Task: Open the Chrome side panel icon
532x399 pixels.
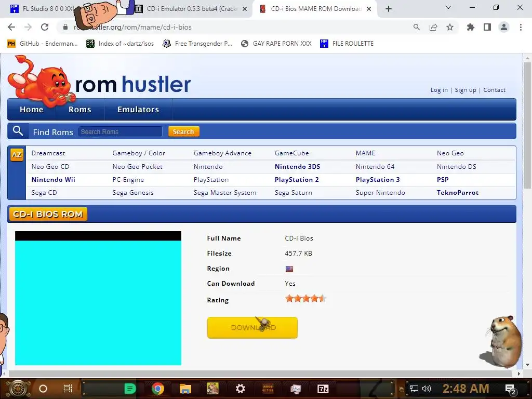Action: 487,27
